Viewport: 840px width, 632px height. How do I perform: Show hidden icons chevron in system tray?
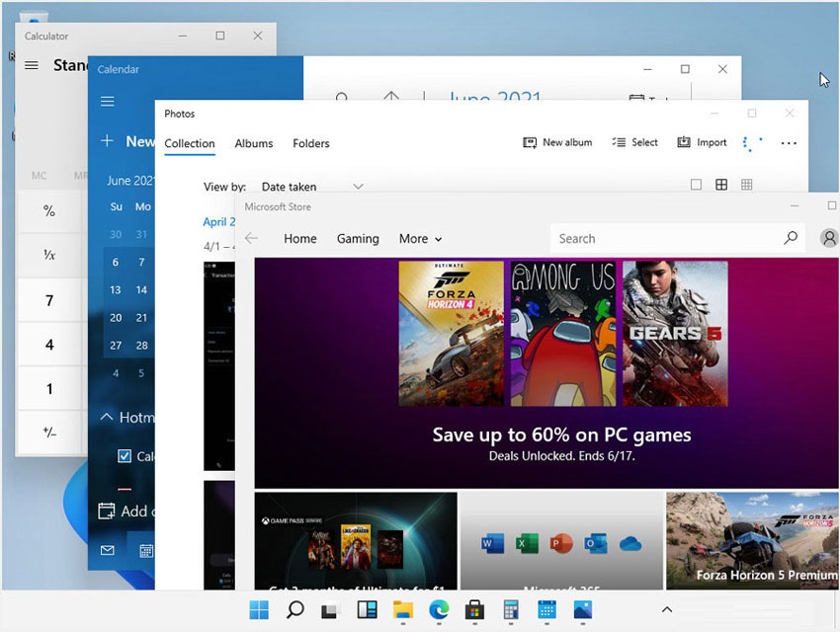click(x=667, y=609)
